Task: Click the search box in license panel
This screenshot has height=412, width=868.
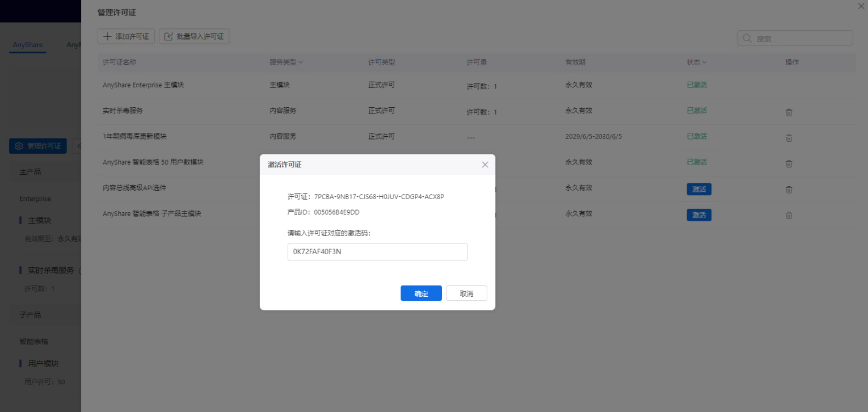Action: pos(795,38)
